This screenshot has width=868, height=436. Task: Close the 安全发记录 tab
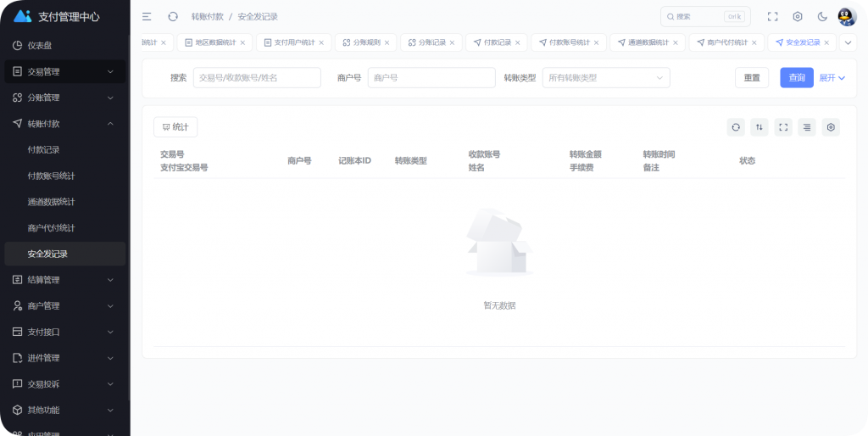(x=826, y=42)
